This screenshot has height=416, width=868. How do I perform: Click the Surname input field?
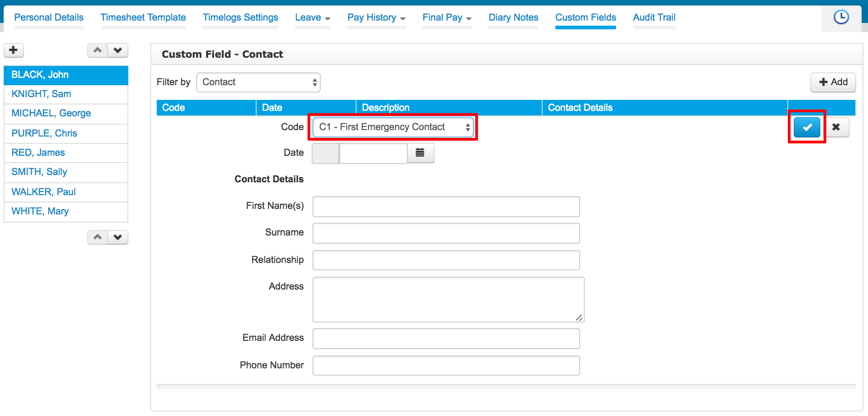[446, 233]
